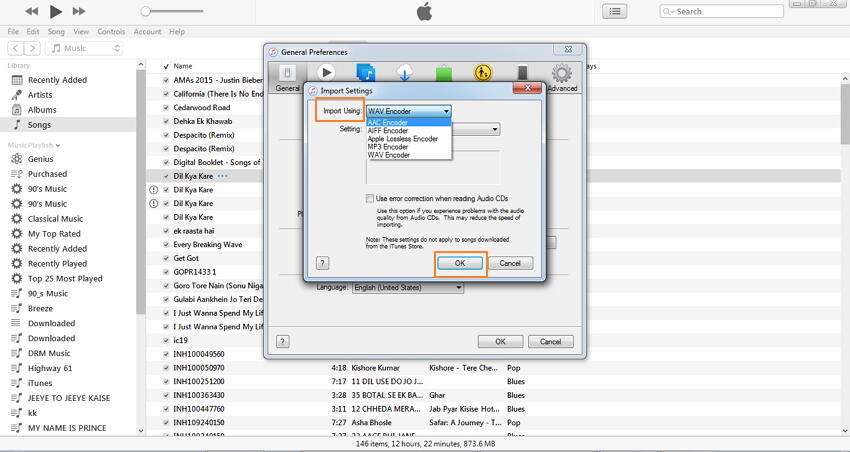
Task: Uncheck the AMAs 2015 - Justin Bieber song
Action: tap(166, 80)
